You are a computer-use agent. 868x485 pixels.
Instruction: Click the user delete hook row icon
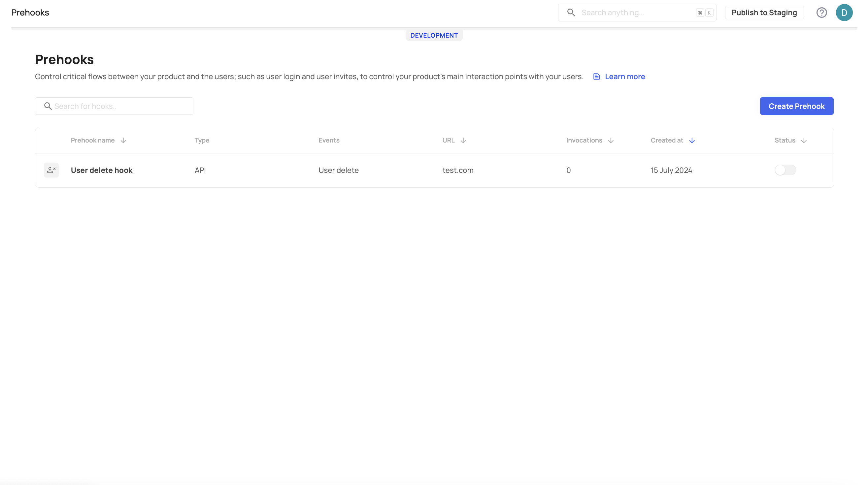pyautogui.click(x=51, y=170)
